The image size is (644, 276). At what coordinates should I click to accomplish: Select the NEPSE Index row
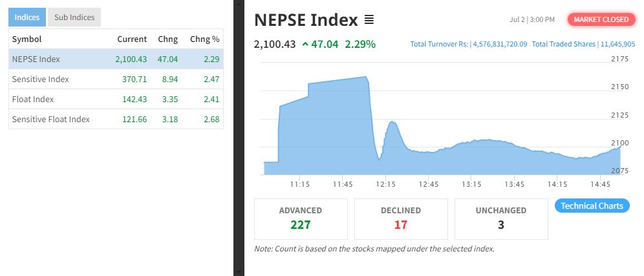point(116,59)
